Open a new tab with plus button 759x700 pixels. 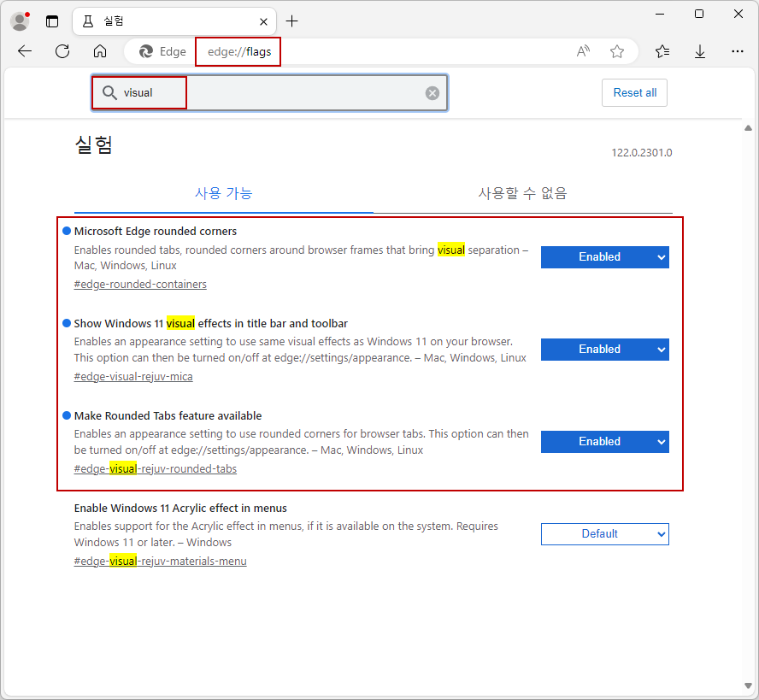[x=291, y=21]
